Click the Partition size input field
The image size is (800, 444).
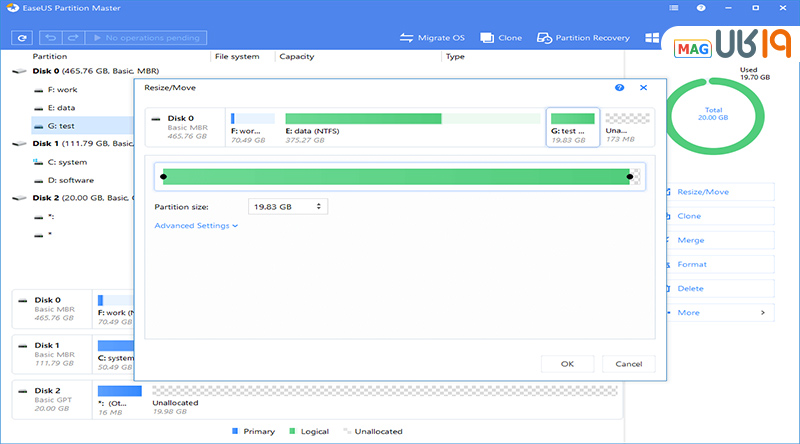[x=280, y=206]
